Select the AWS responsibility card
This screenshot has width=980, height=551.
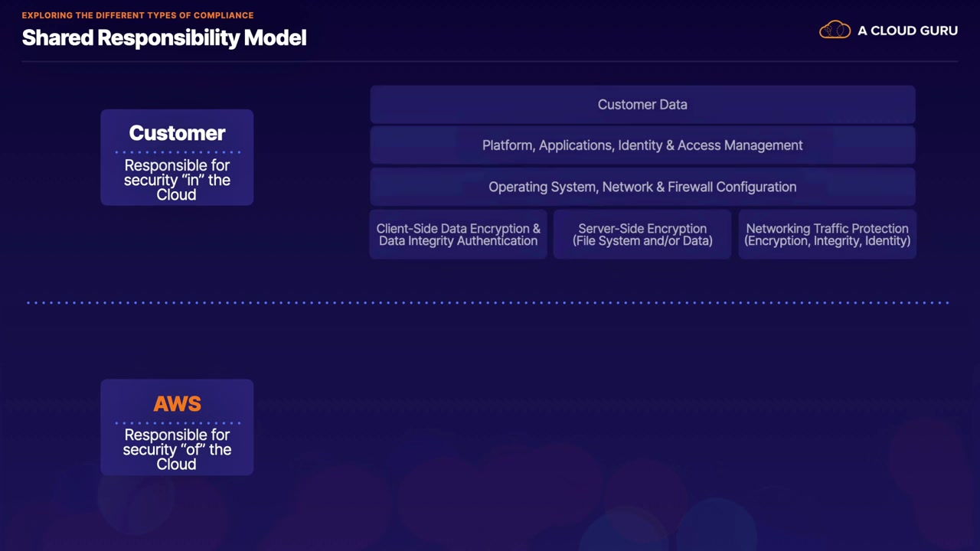click(177, 427)
